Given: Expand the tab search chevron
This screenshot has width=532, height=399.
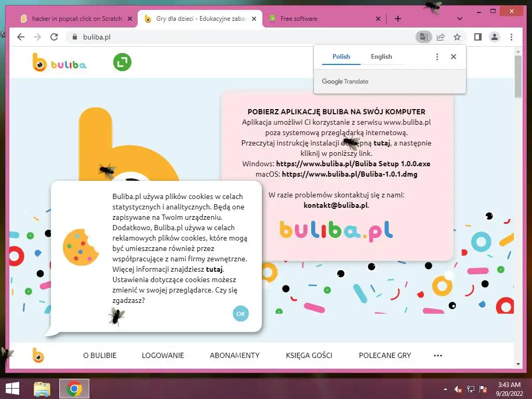Looking at the screenshot, I should coord(460,19).
